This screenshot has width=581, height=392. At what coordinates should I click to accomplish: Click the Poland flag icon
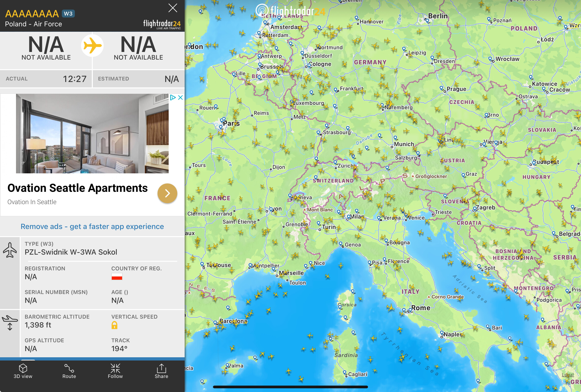tap(117, 277)
